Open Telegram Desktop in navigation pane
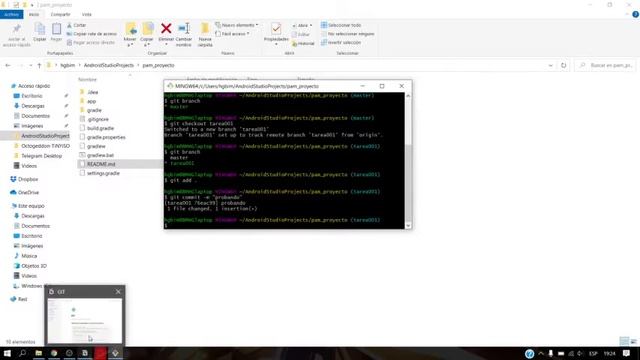Image resolution: width=640 pixels, height=360 pixels. (41, 156)
